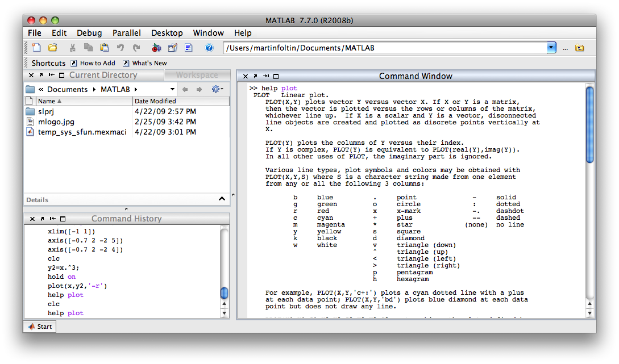Sort files by Name column
This screenshot has height=364, width=619.
pyautogui.click(x=85, y=101)
